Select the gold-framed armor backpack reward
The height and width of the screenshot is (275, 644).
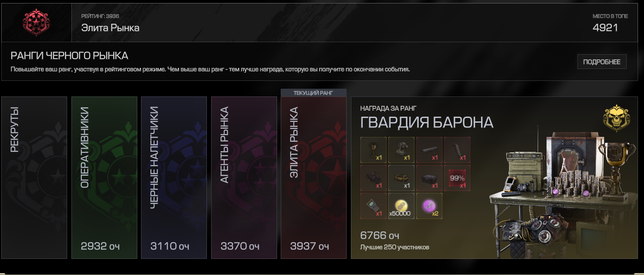click(401, 150)
